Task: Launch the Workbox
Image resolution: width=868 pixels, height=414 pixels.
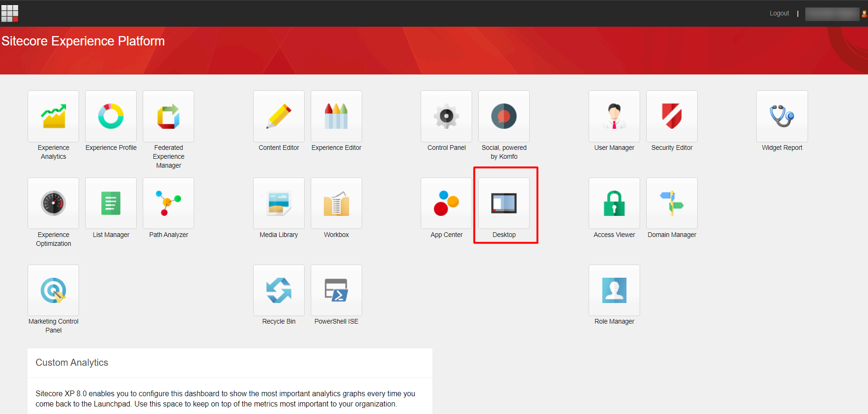Action: [x=336, y=203]
